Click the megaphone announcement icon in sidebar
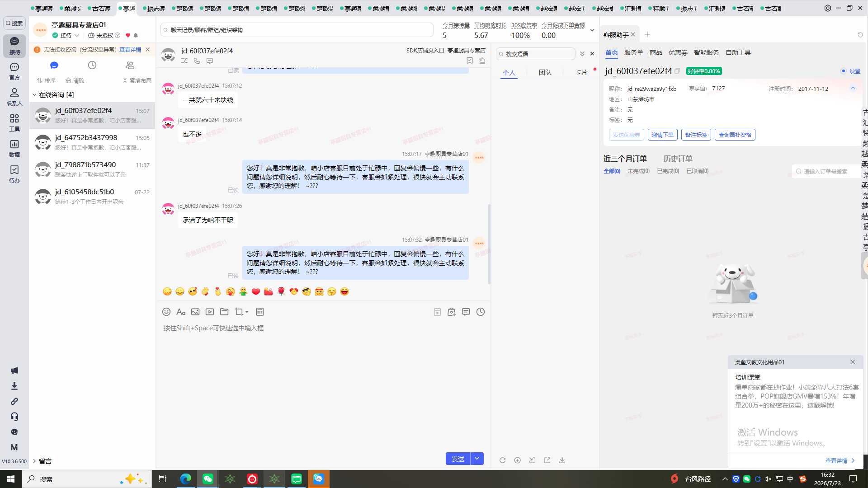Viewport: 868px width, 488px height. (14, 371)
